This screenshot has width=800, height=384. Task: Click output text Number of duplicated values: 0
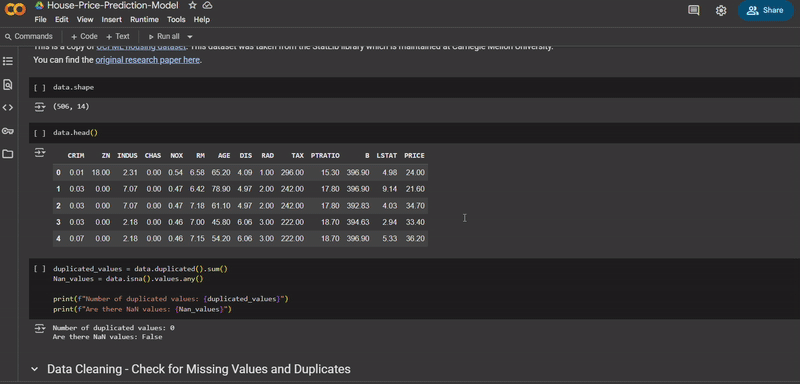point(113,328)
